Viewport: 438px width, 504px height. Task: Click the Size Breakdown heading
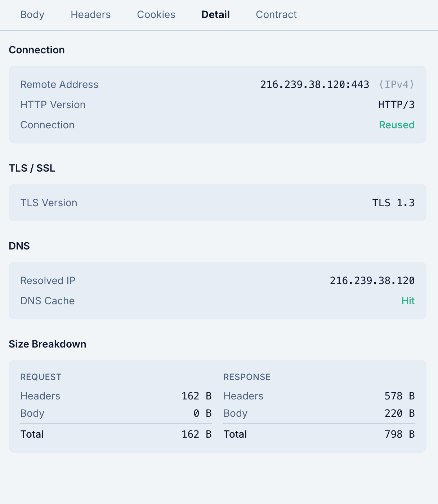click(x=48, y=344)
